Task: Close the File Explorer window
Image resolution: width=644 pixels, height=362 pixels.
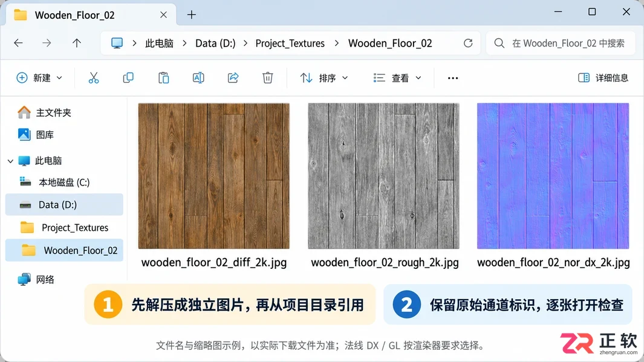Action: (x=626, y=11)
